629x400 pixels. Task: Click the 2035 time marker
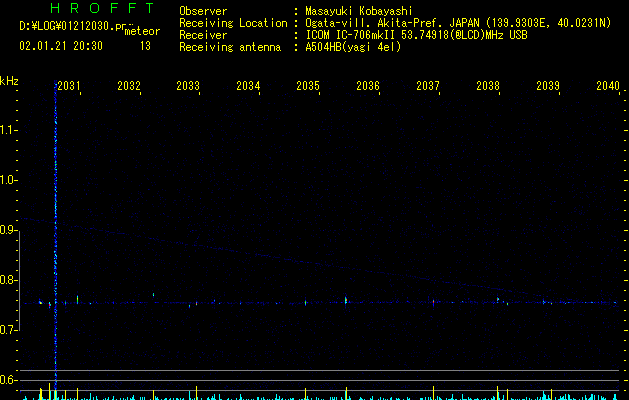click(x=308, y=86)
